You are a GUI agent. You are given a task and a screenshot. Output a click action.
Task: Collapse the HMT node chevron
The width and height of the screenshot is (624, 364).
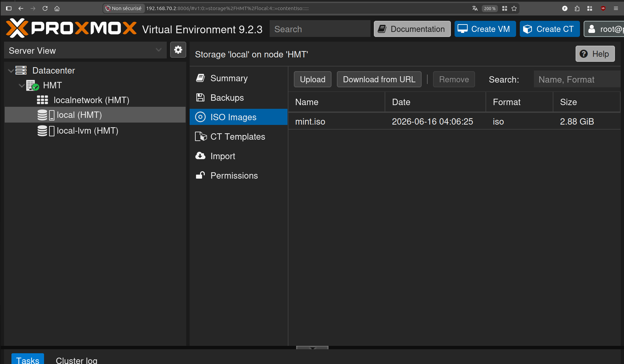(22, 85)
